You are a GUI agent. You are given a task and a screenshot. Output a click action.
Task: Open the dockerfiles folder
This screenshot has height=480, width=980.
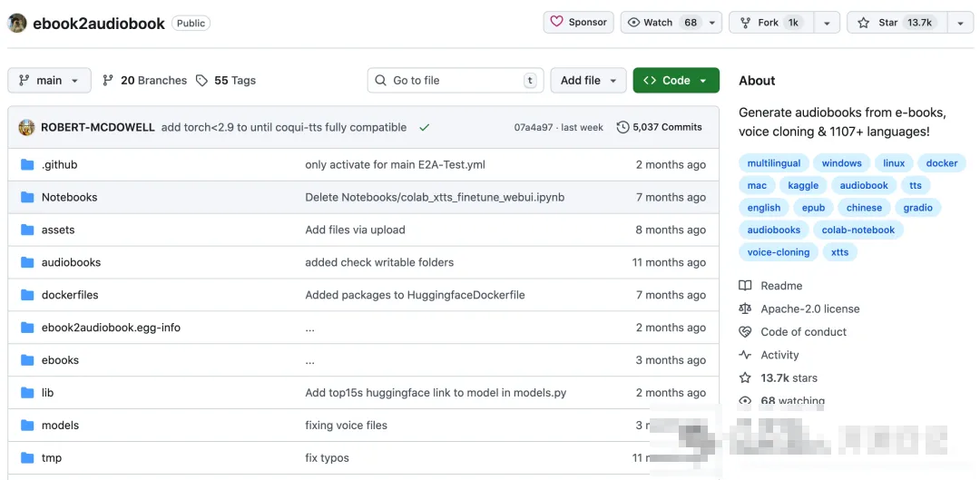[x=70, y=295]
